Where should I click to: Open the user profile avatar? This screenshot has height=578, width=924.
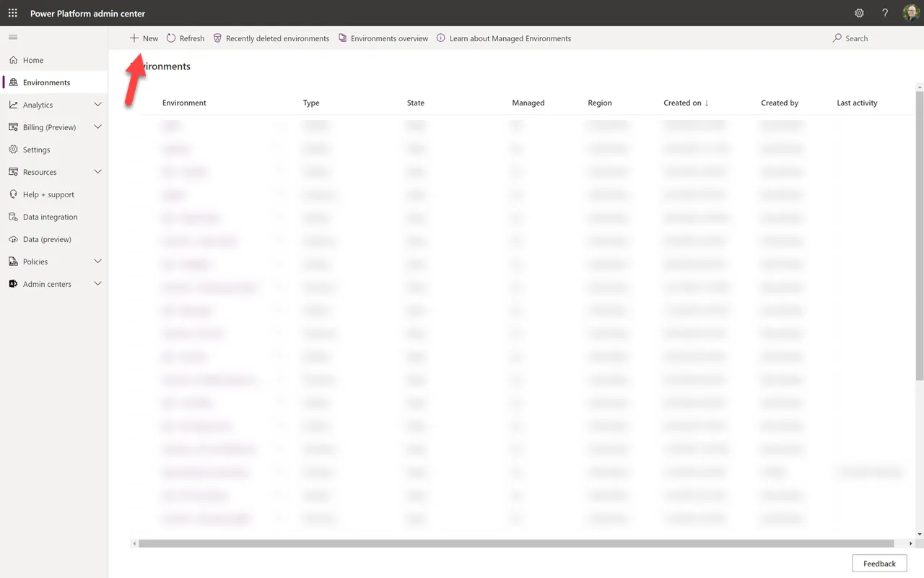click(910, 12)
